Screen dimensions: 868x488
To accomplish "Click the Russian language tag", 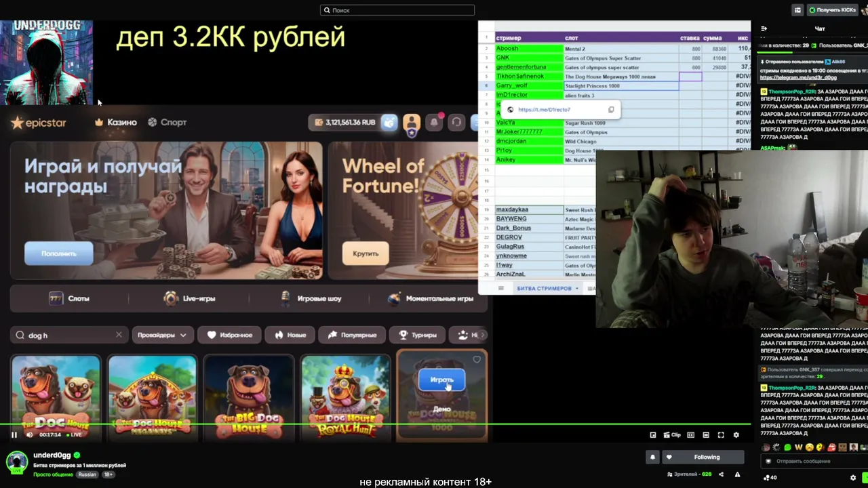I will tap(87, 474).
